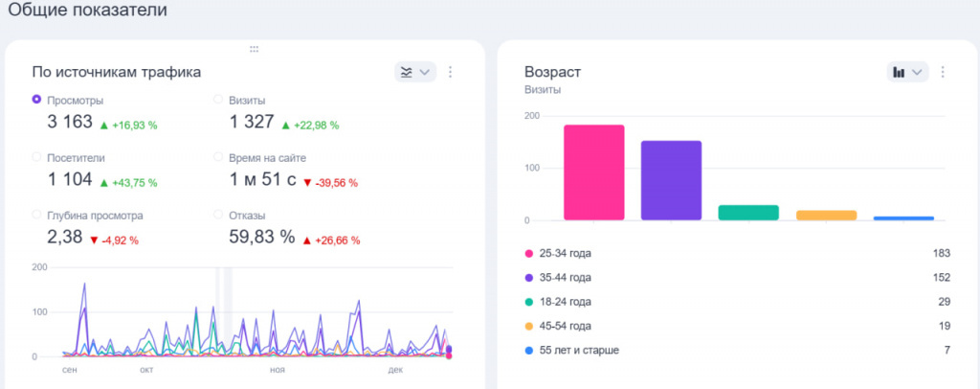Click the дек label on the timeline axis

[x=395, y=370]
